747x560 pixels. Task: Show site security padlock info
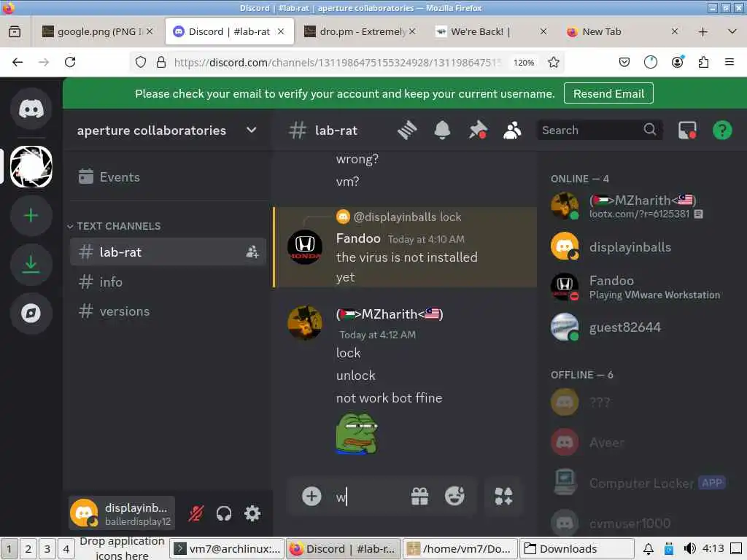coord(161,63)
